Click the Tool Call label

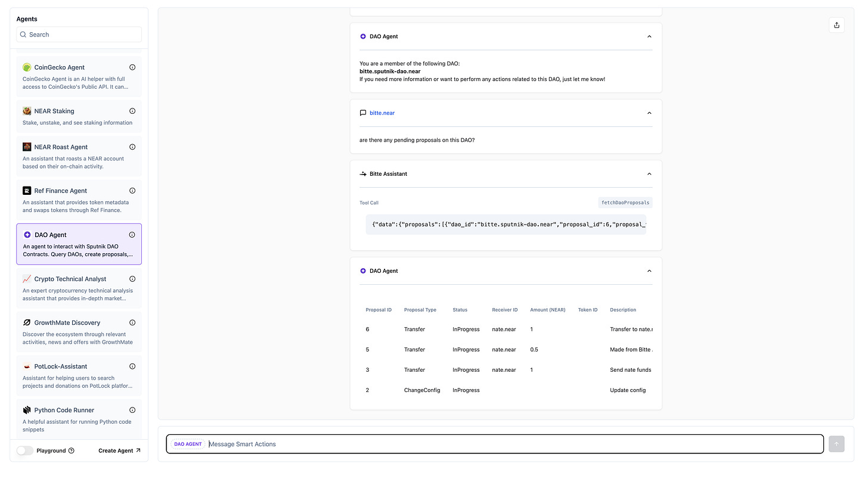coord(369,203)
